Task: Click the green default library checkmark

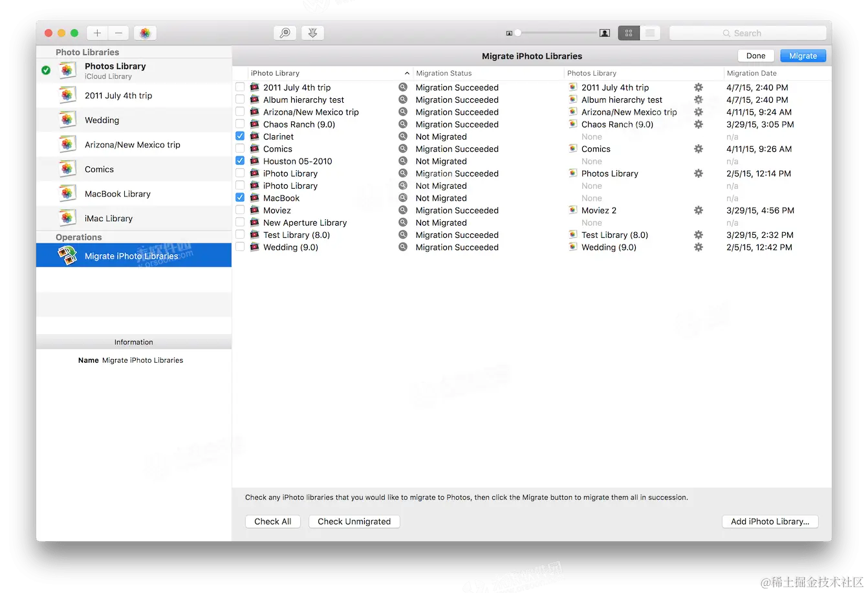Action: [x=46, y=70]
